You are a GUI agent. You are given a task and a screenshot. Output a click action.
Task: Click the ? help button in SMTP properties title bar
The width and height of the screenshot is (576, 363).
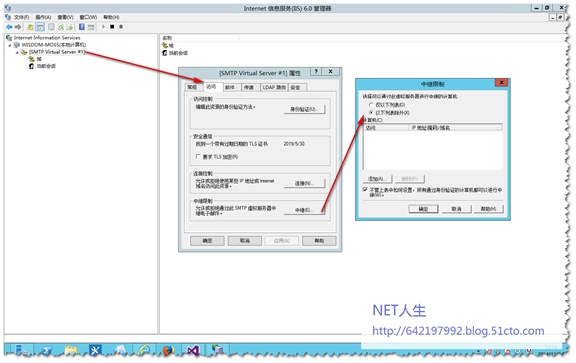click(x=316, y=71)
